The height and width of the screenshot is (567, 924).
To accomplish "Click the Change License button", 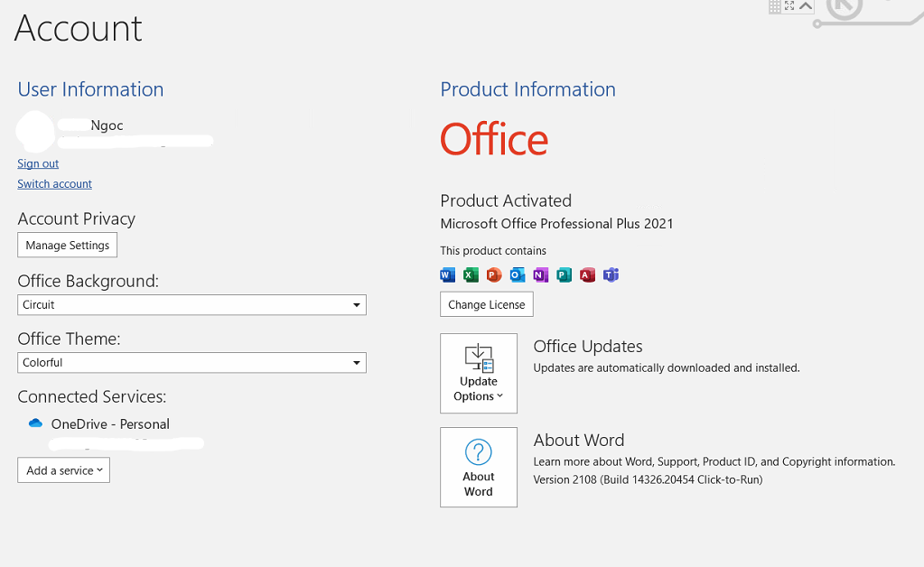I will point(487,304).
